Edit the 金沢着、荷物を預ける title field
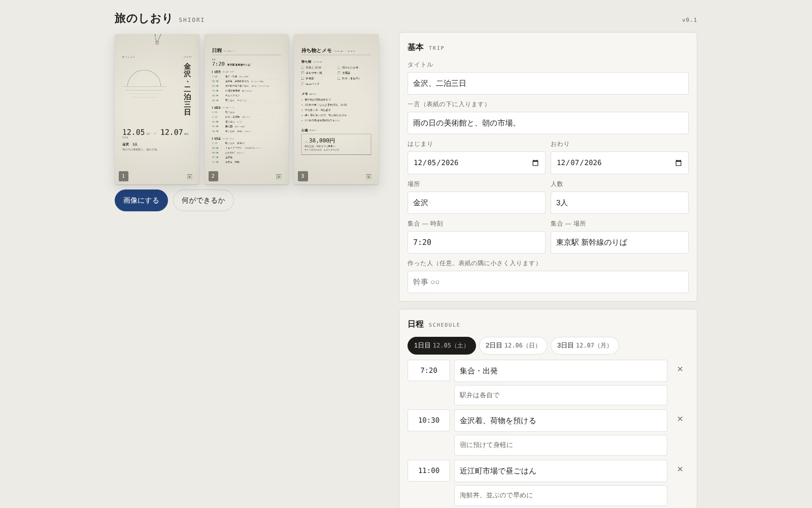 coord(561,421)
